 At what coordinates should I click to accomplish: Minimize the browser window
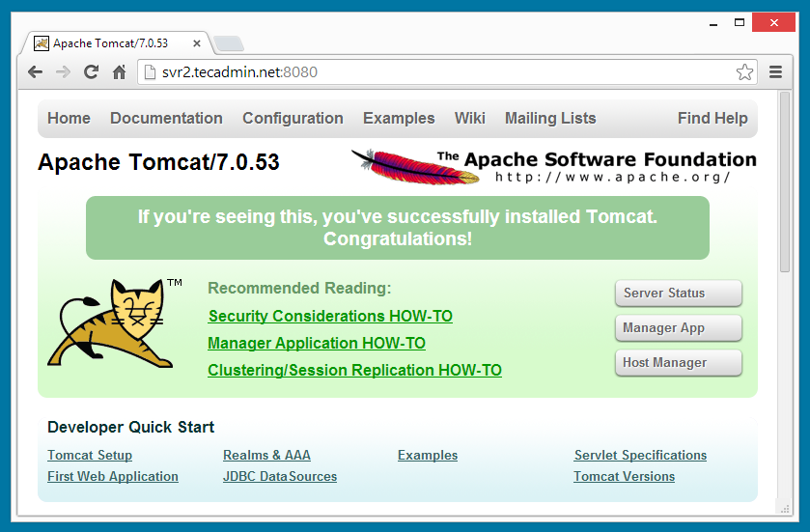[713, 23]
